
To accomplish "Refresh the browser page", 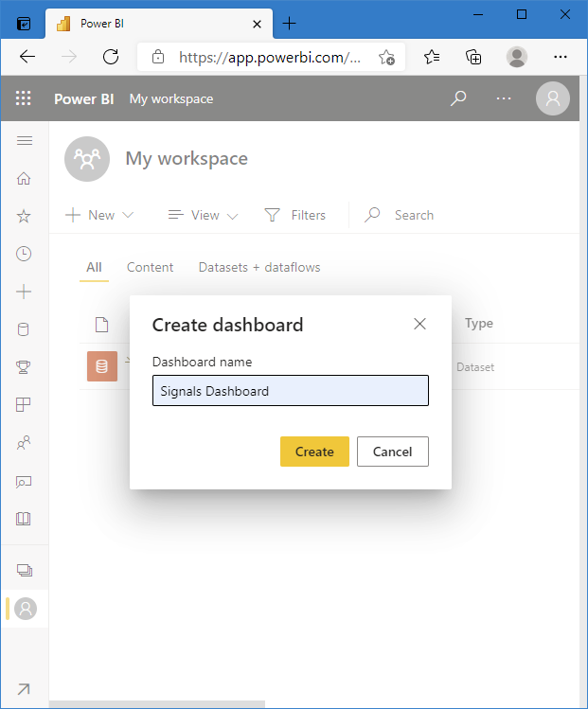I will click(111, 57).
